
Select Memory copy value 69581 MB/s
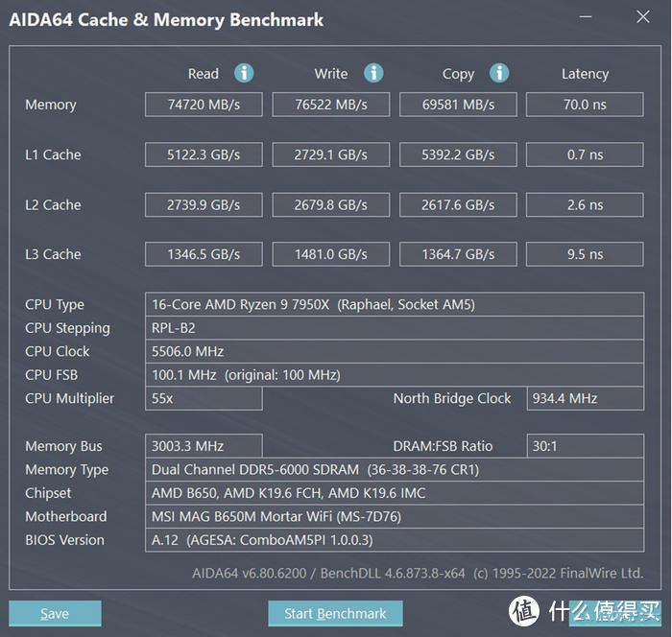pyautogui.click(x=458, y=105)
